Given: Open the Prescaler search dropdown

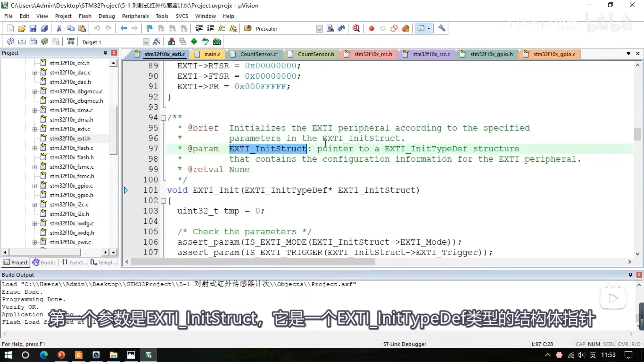Looking at the screenshot, I should click(319, 29).
